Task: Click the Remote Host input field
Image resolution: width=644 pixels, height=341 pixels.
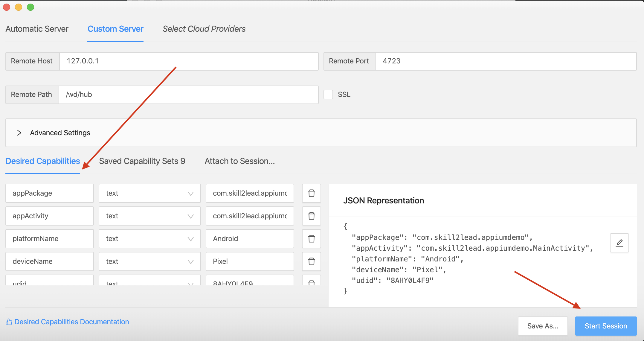Action: click(x=188, y=61)
